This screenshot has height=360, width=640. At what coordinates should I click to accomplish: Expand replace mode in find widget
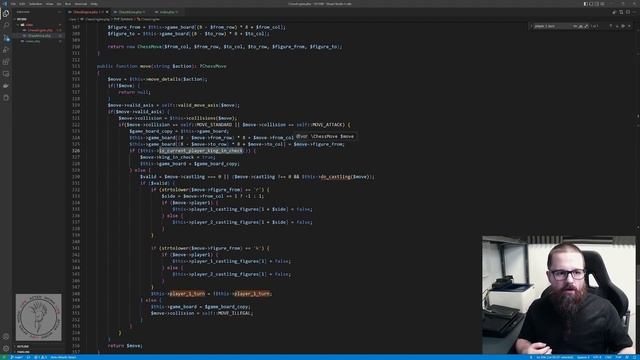click(x=531, y=26)
